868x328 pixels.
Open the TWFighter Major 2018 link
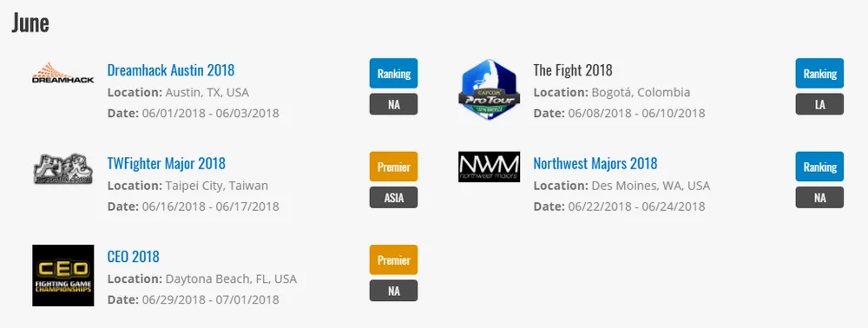pyautogui.click(x=166, y=164)
